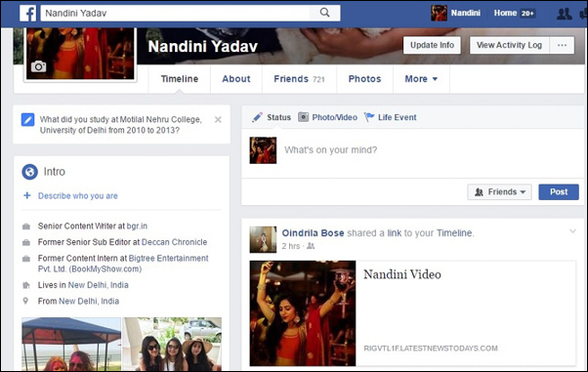Click the search magnifier icon

[324, 13]
